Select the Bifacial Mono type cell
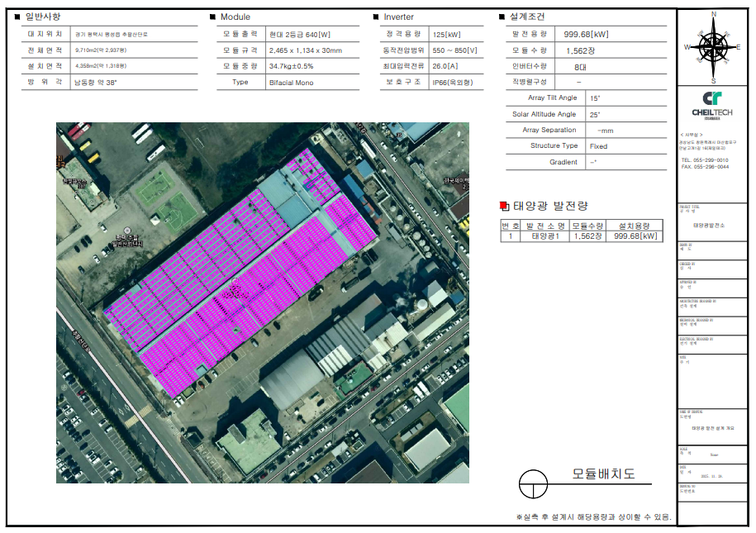756x533 pixels. [x=291, y=82]
